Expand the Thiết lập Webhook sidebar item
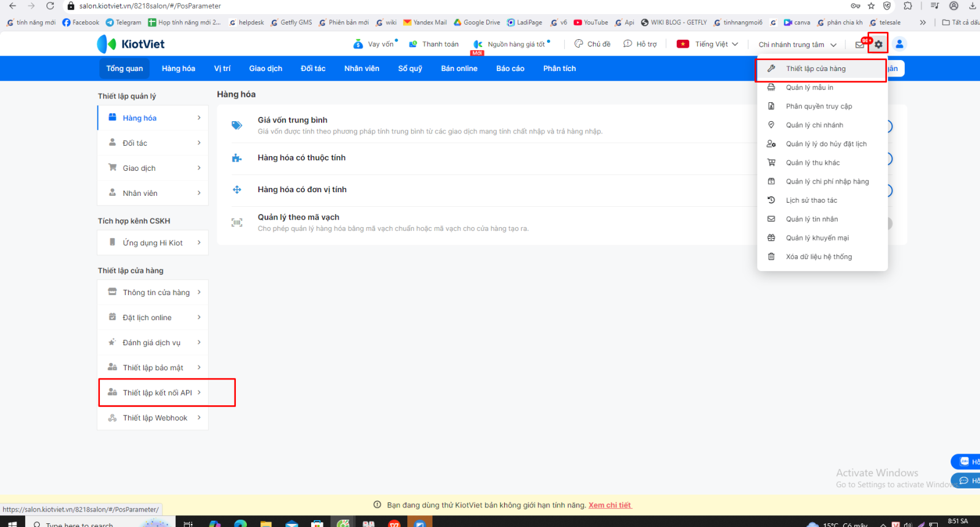The width and height of the screenshot is (980, 527). tap(155, 418)
